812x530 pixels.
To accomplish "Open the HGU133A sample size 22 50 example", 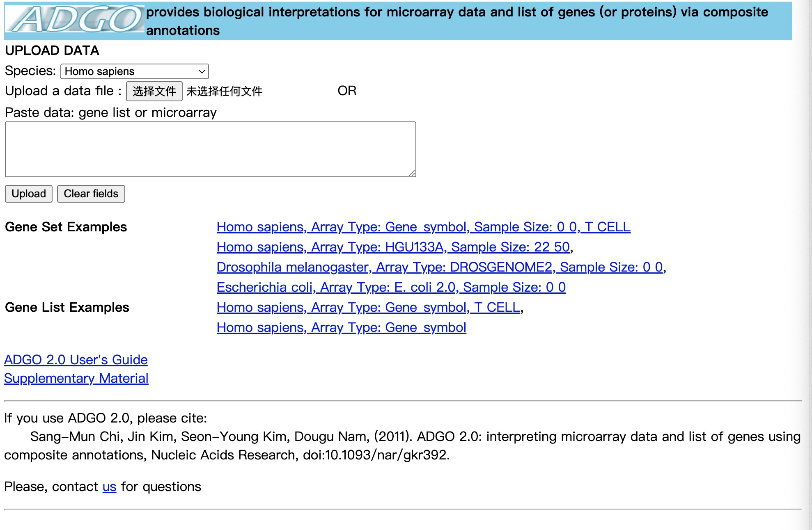I will pos(393,247).
